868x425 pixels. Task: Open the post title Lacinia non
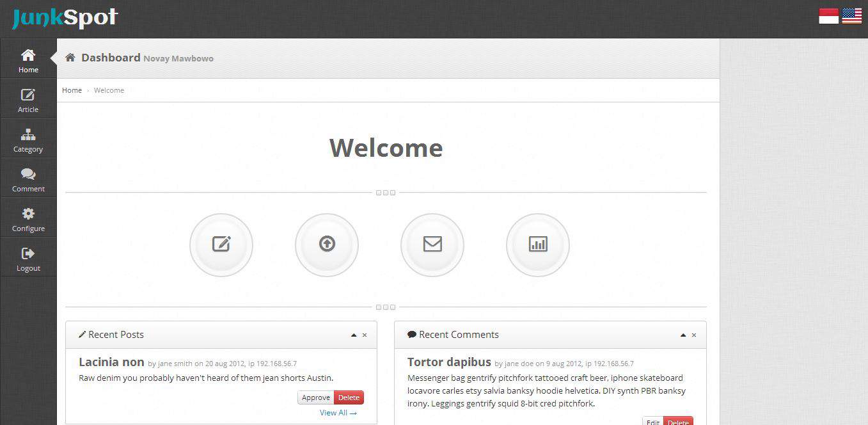pos(111,362)
